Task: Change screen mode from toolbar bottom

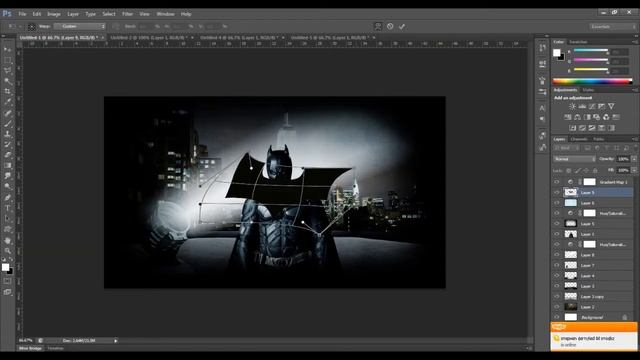Action: tap(8, 292)
